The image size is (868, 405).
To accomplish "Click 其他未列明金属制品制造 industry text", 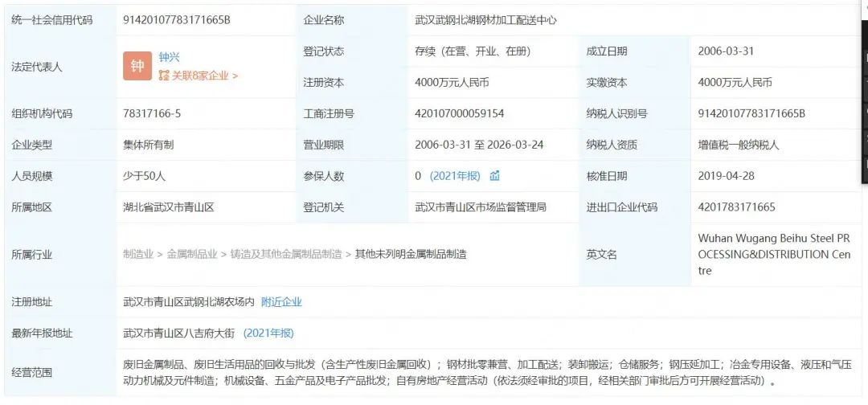I will (x=411, y=254).
